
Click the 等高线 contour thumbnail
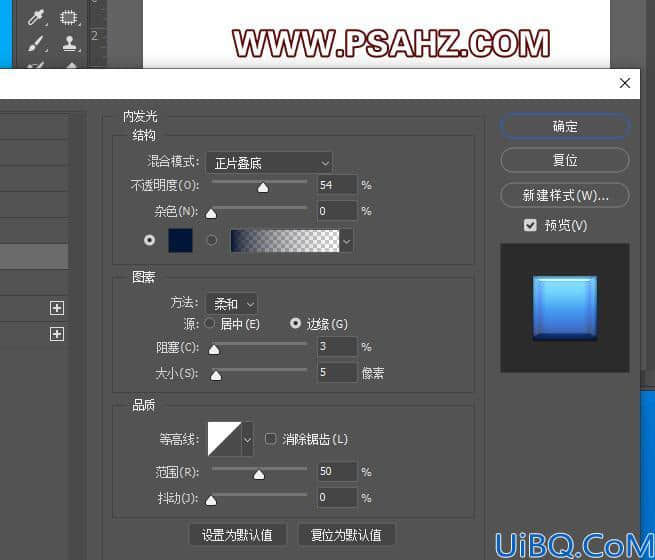tap(225, 439)
